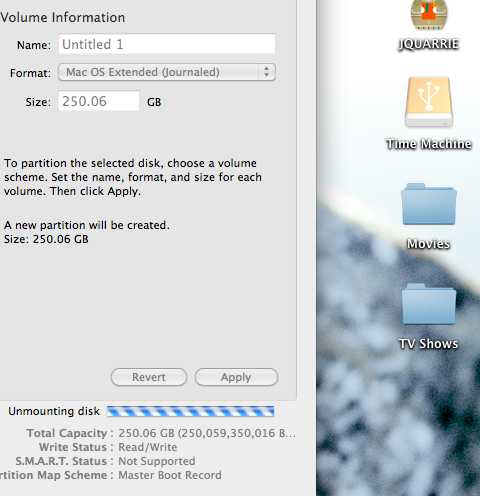
Task: Click the Apply button
Action: point(236,377)
